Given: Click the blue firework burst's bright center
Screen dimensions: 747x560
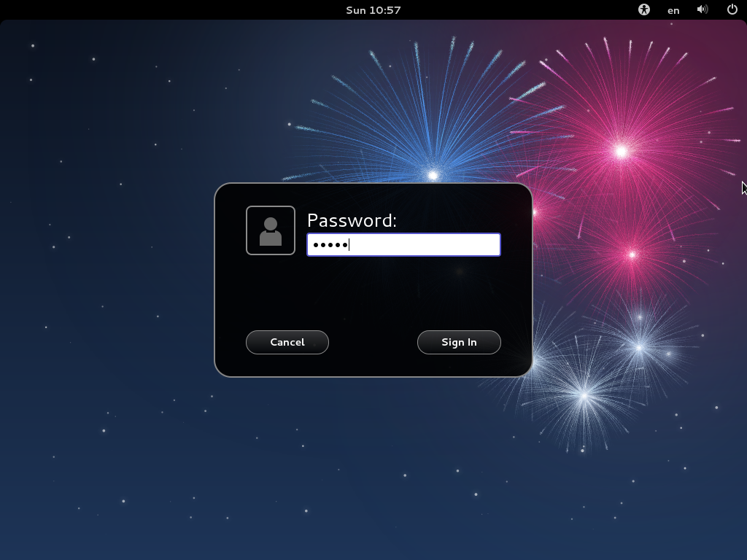Looking at the screenshot, I should click(433, 175).
